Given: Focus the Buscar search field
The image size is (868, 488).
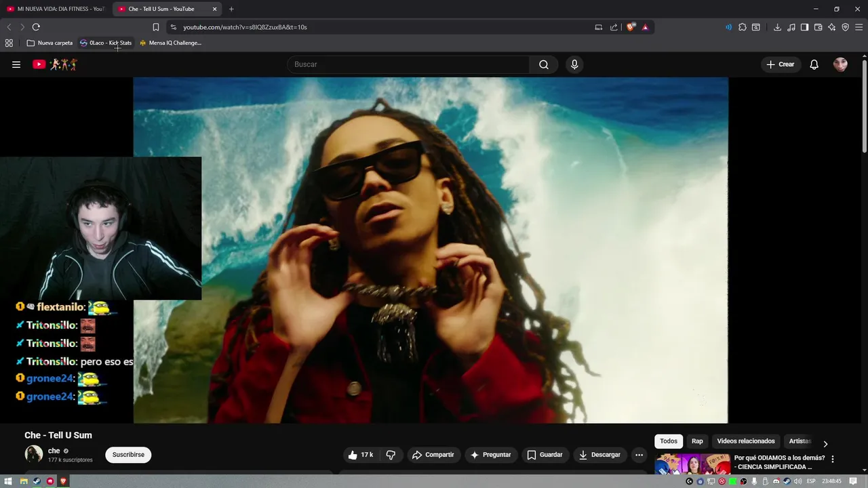Looking at the screenshot, I should click(408, 64).
